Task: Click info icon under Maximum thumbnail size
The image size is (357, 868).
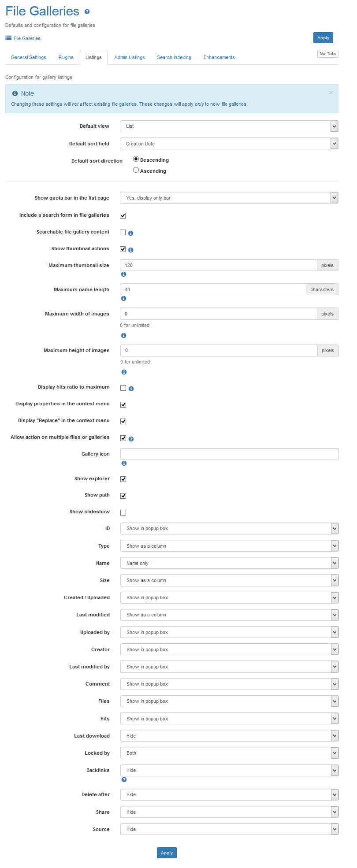Action: tap(123, 274)
